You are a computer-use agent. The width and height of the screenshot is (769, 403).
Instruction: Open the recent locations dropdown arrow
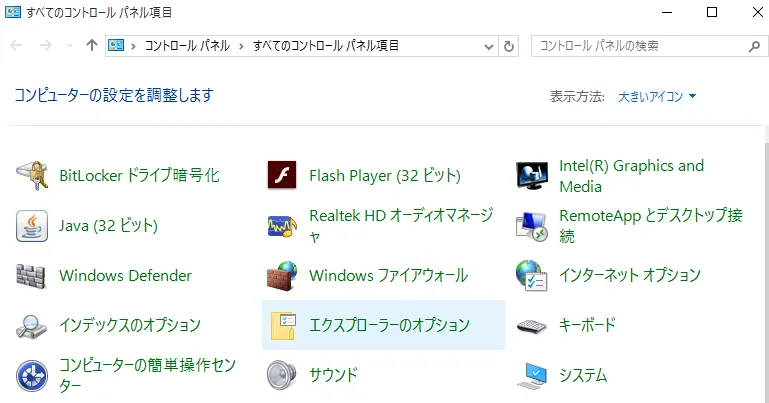[69, 46]
